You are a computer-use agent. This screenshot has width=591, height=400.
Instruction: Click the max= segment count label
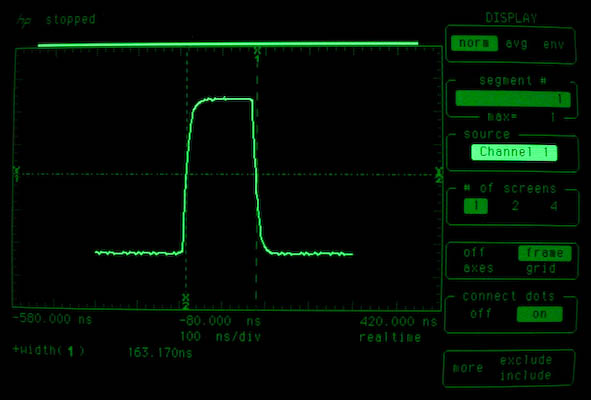(x=502, y=117)
